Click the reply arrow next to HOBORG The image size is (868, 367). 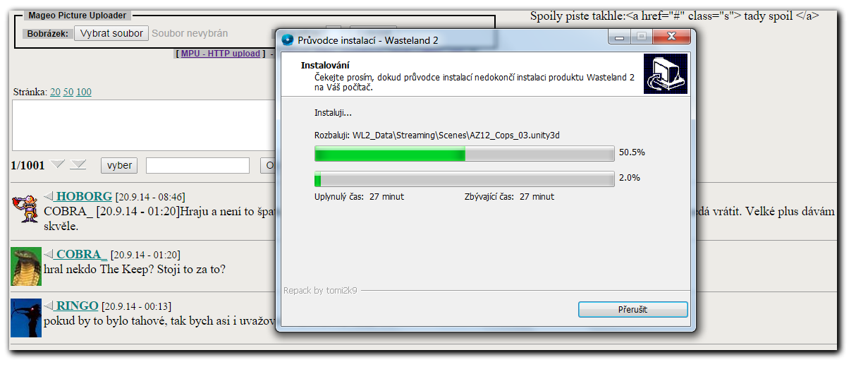click(x=49, y=196)
